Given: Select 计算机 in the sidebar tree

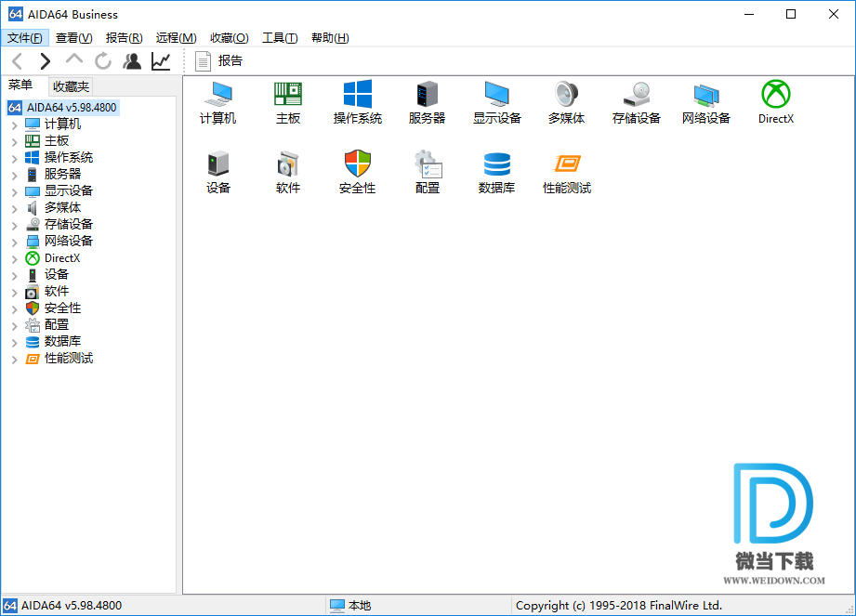Looking at the screenshot, I should coord(53,125).
